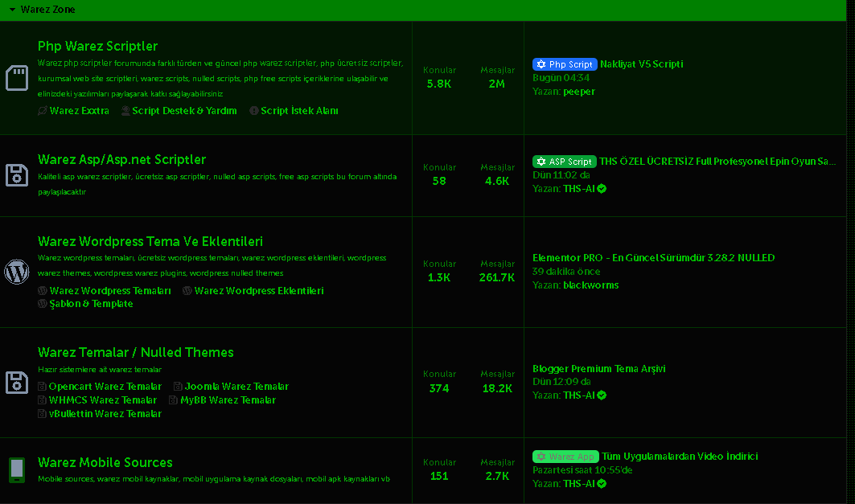
Task: Open THS-AI author link under ASP Script thread
Action: [x=579, y=189]
